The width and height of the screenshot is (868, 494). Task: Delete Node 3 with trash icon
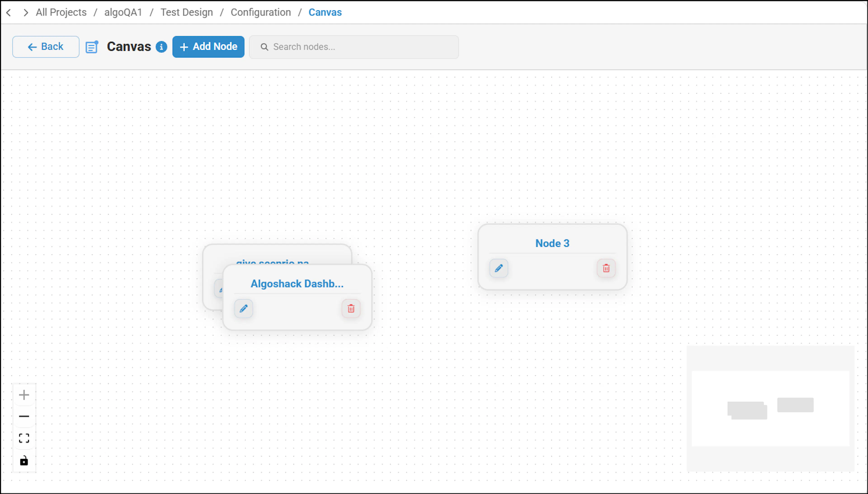coord(606,268)
